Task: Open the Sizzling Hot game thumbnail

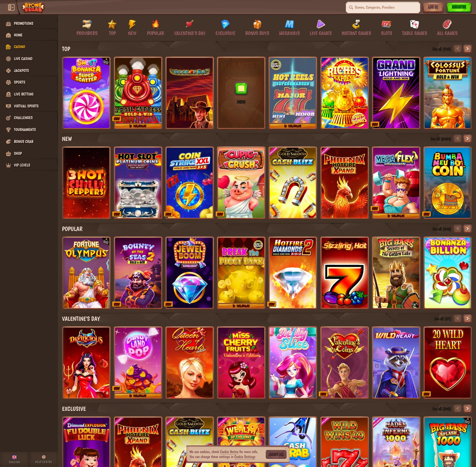Action: (x=344, y=272)
